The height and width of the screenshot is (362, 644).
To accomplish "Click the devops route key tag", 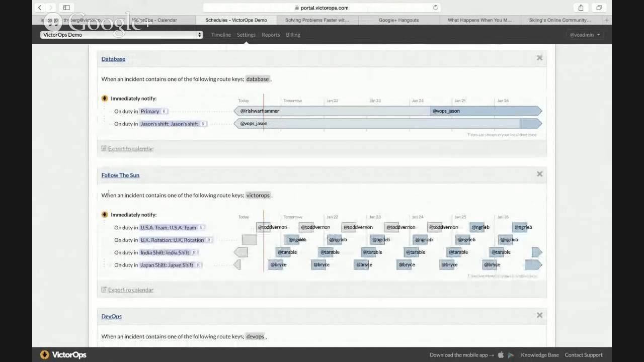I will coord(255,336).
